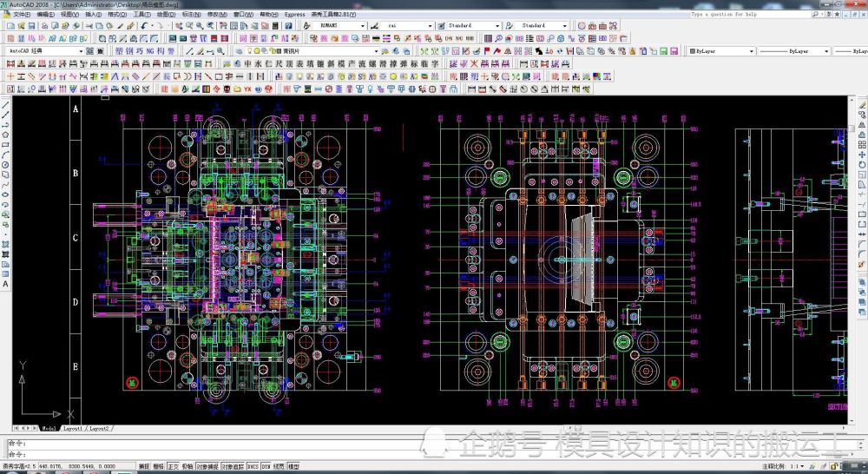Click the Layer Properties Manager icon

coord(240,51)
